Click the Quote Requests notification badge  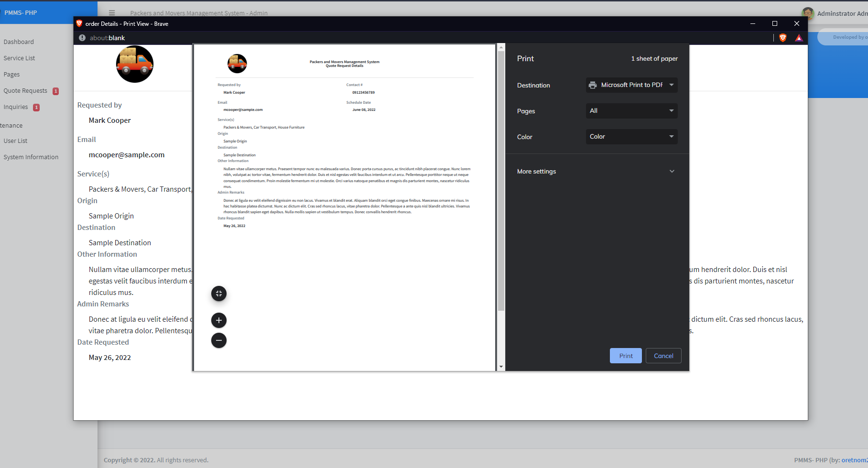[x=55, y=91]
